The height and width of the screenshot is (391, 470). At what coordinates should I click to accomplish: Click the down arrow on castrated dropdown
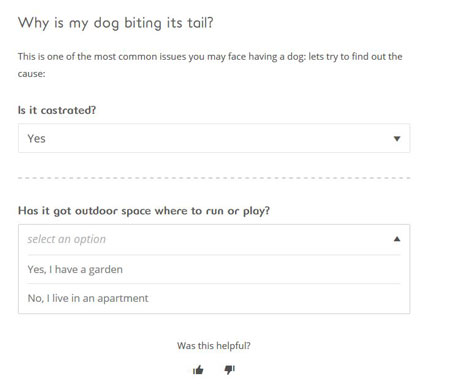[397, 139]
